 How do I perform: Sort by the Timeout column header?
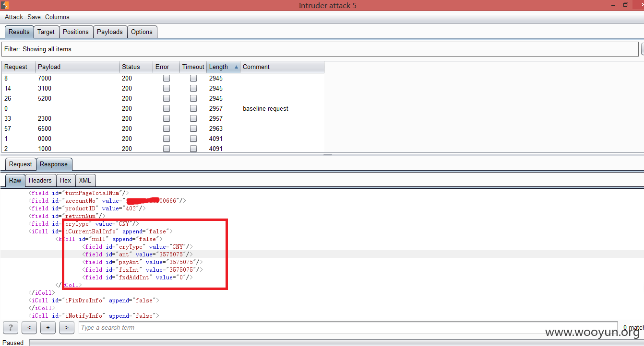193,67
